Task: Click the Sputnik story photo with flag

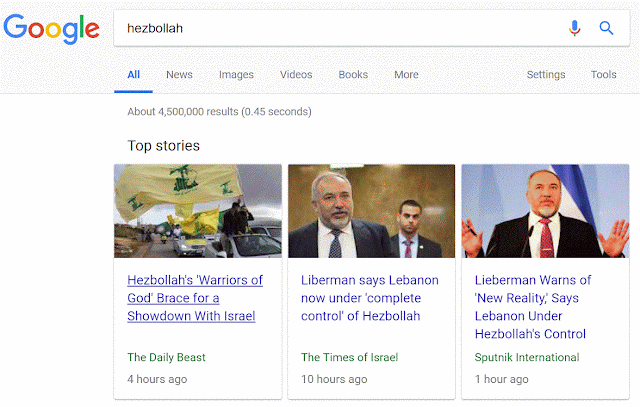Action: tap(545, 211)
